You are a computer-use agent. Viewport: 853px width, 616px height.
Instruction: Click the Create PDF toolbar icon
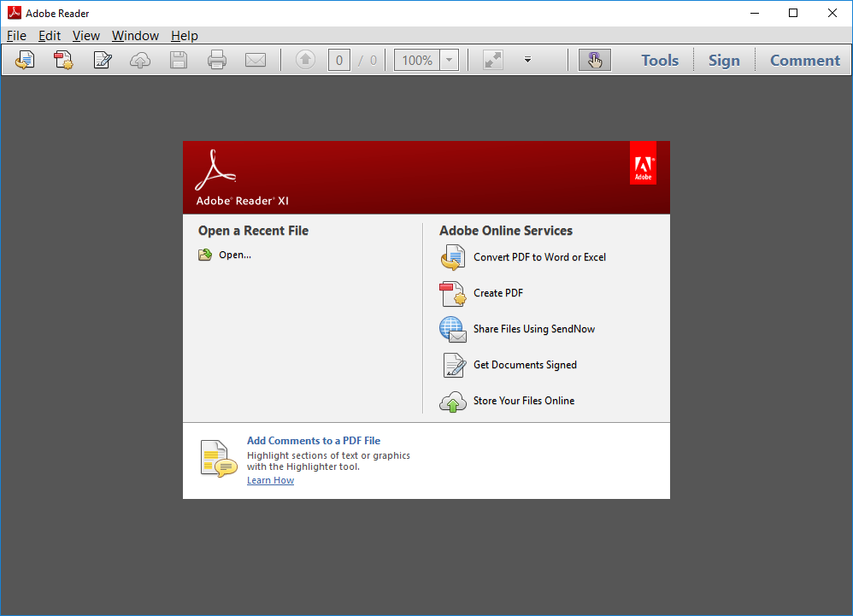(x=63, y=60)
